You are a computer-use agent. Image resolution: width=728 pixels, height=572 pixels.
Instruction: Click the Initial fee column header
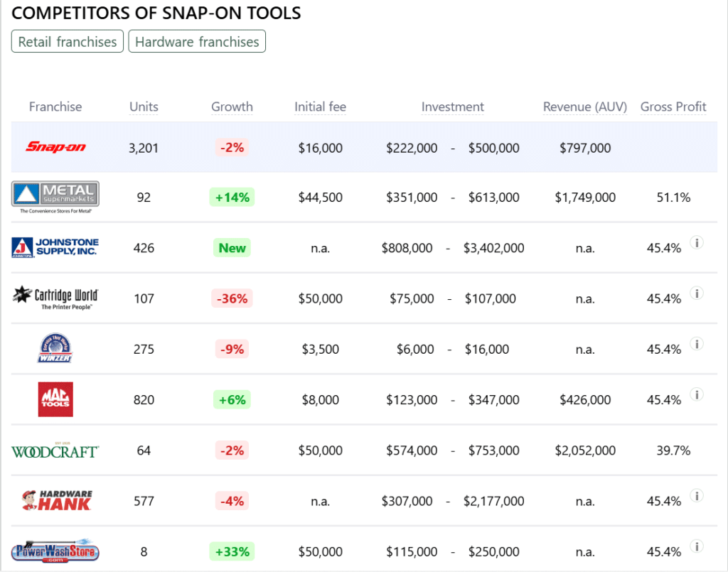[x=320, y=107]
